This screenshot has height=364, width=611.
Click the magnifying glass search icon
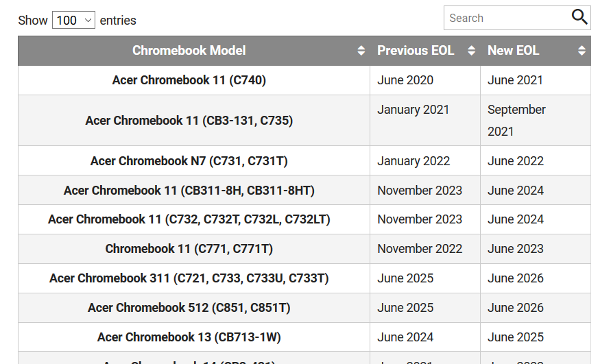click(x=579, y=17)
